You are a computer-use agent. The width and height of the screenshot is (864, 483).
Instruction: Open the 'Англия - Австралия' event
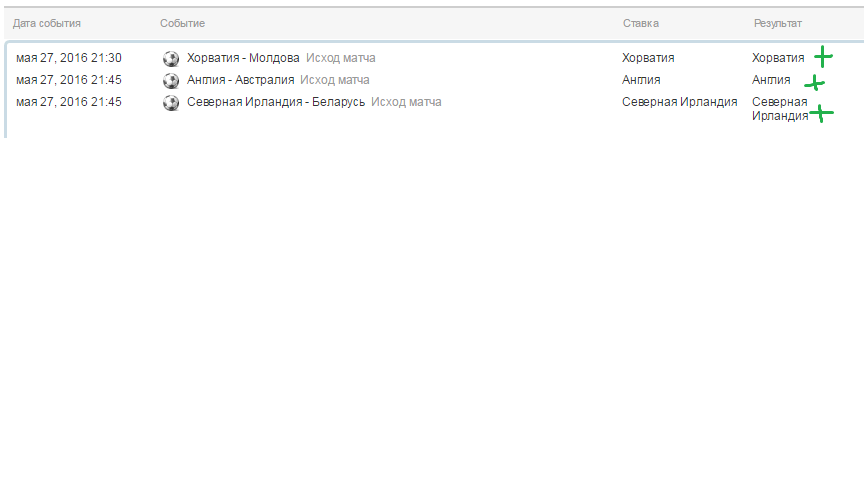point(240,80)
